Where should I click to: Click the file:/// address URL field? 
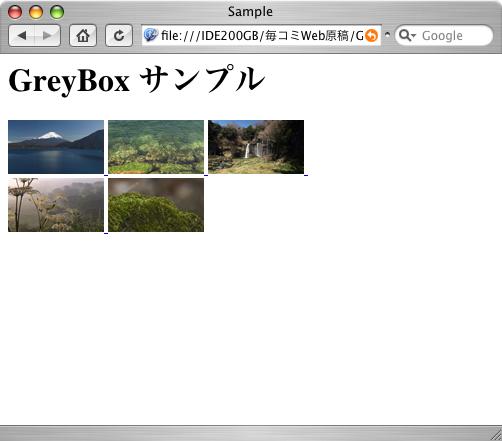tap(262, 35)
